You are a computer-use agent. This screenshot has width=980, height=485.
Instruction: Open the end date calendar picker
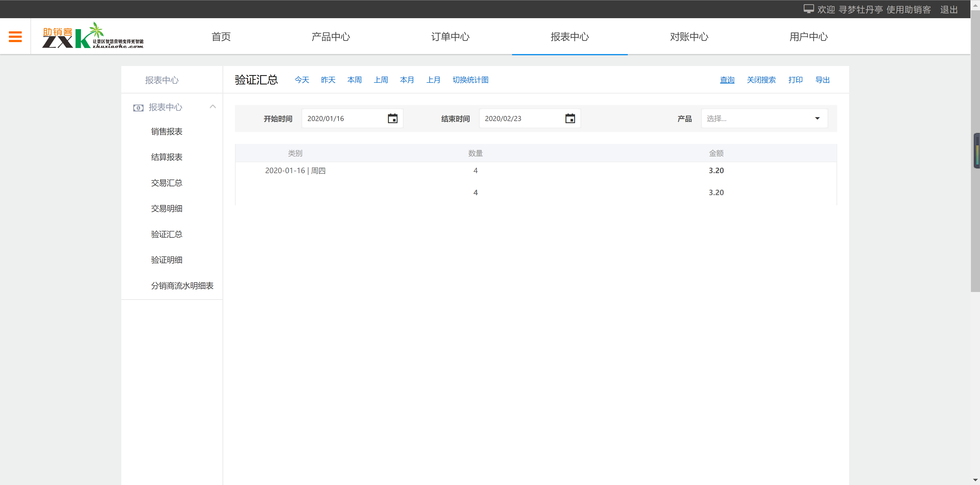tap(570, 118)
